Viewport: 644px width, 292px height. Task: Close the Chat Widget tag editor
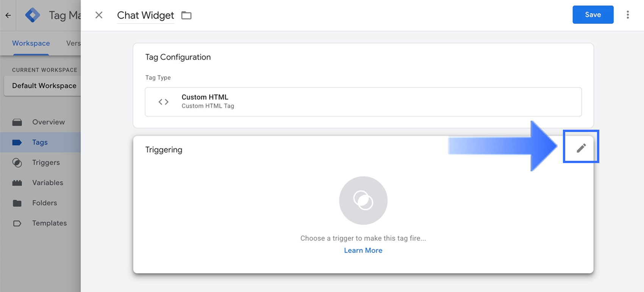pos(99,15)
